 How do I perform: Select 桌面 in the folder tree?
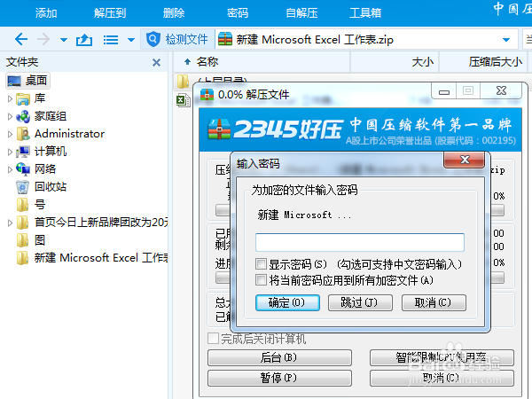tap(27, 81)
